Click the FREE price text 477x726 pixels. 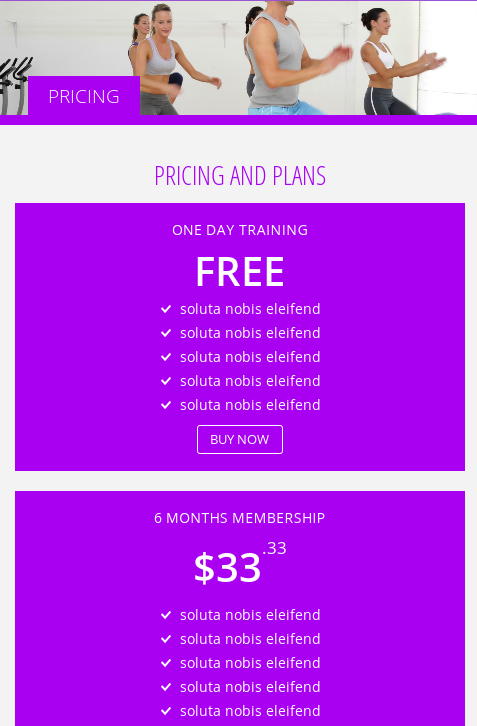(240, 272)
